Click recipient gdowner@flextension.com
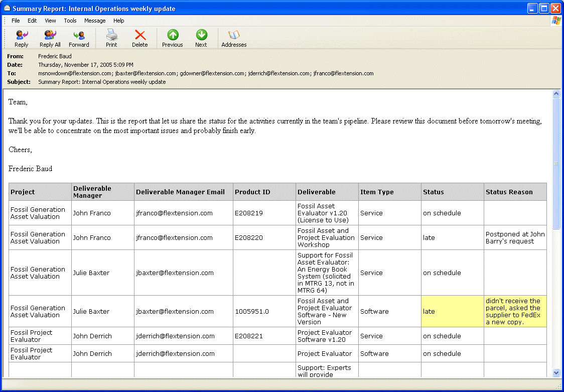The width and height of the screenshot is (564, 392). 212,73
